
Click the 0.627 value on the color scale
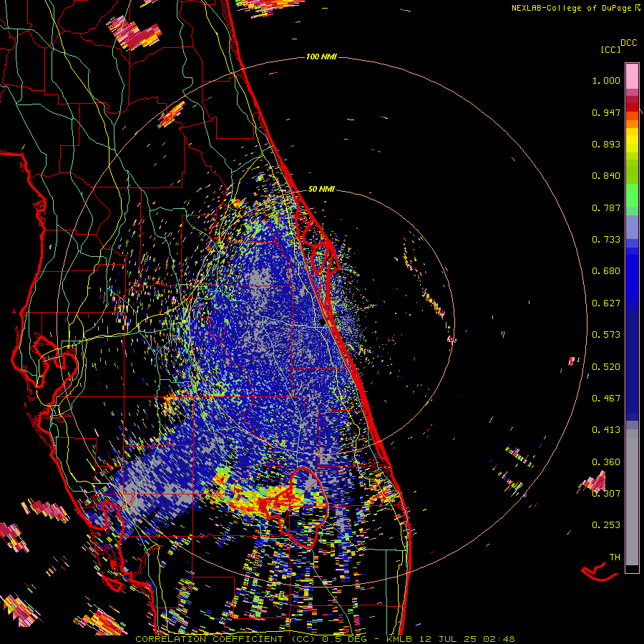point(606,303)
